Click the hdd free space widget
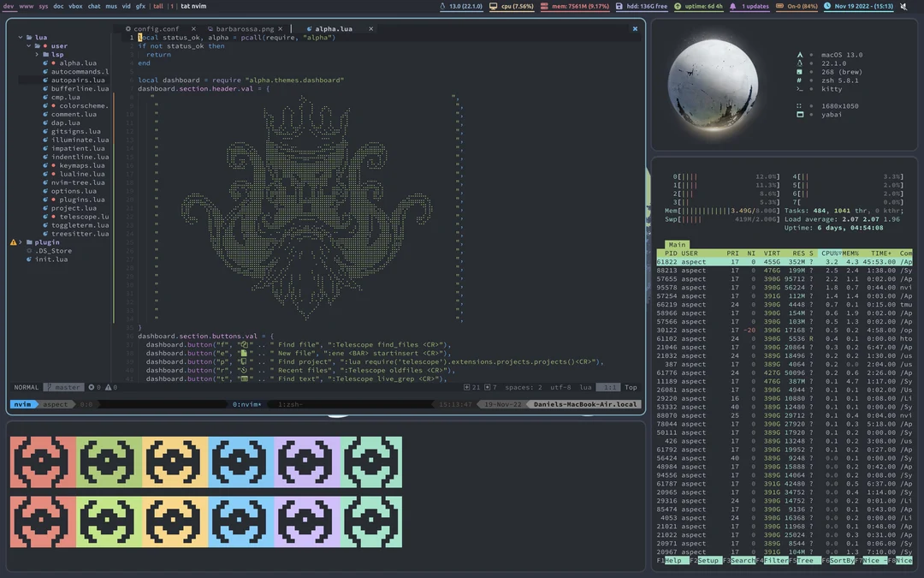This screenshot has height=578, width=924. (641, 7)
